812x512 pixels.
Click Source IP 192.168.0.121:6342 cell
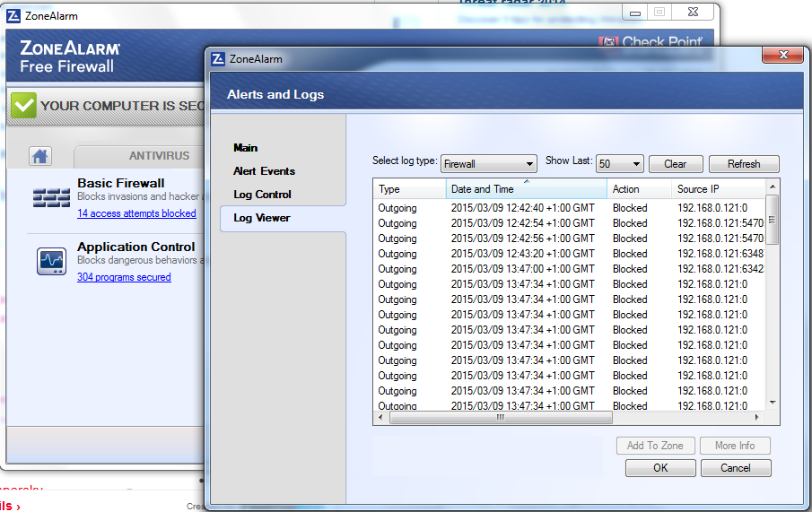[x=720, y=269]
